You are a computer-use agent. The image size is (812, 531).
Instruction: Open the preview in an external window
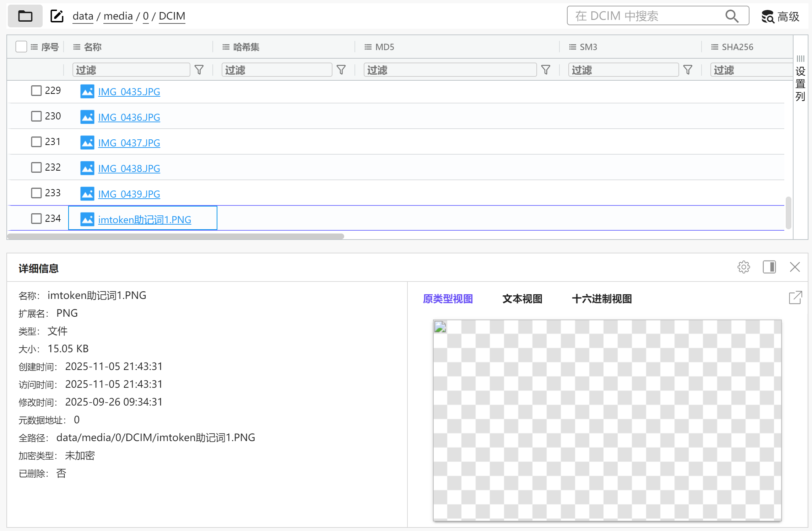point(795,297)
